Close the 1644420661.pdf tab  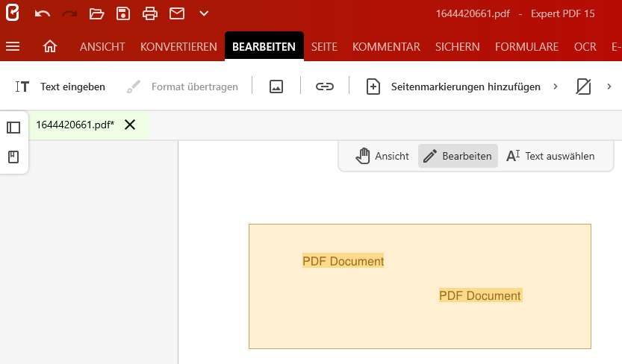coord(130,125)
